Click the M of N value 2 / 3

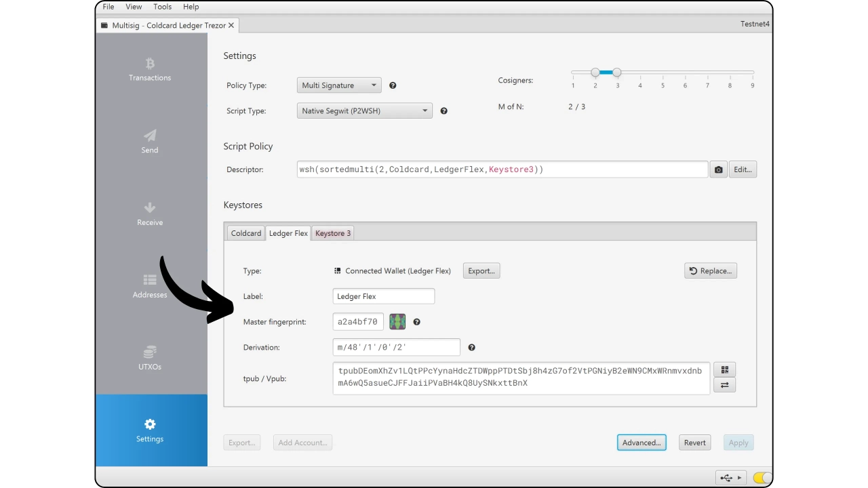coord(576,106)
